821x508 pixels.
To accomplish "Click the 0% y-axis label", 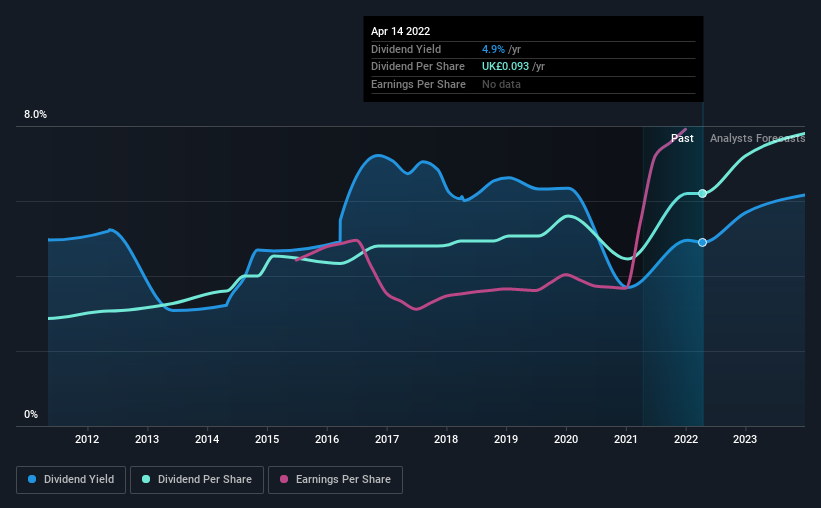I will [x=31, y=414].
